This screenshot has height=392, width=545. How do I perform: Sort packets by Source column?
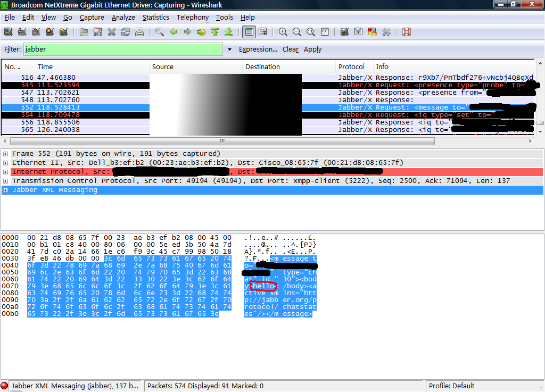point(196,66)
